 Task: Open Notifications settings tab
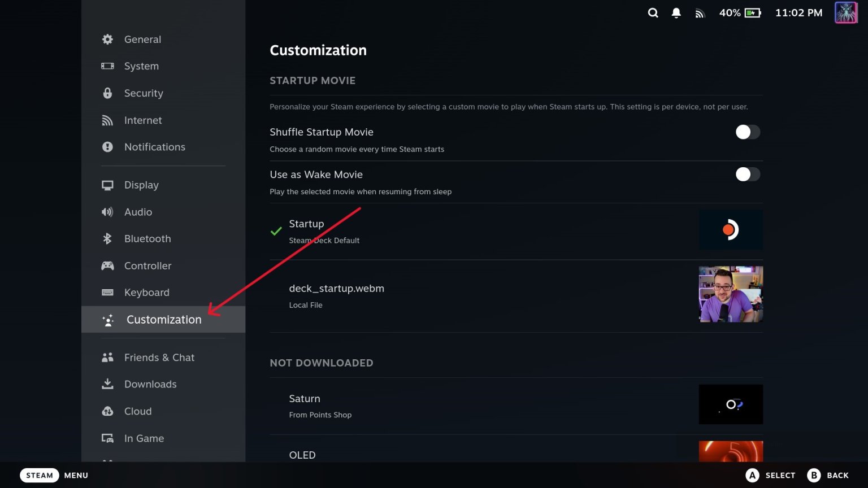point(163,147)
